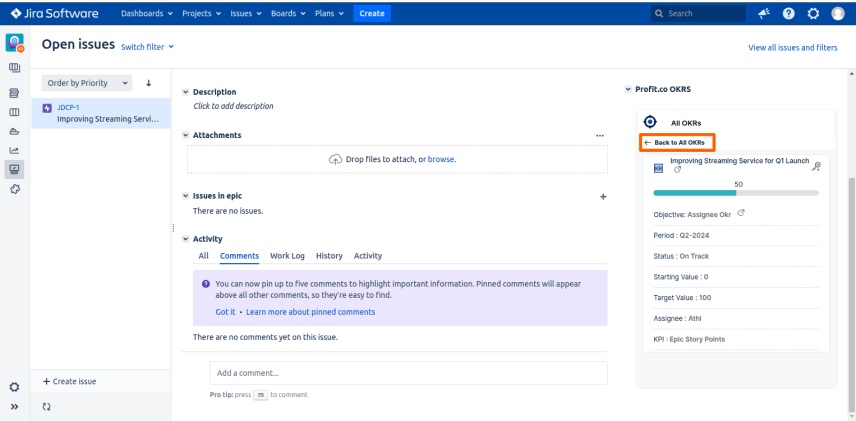Click to add description text
This screenshot has width=856, height=421.
(x=233, y=106)
